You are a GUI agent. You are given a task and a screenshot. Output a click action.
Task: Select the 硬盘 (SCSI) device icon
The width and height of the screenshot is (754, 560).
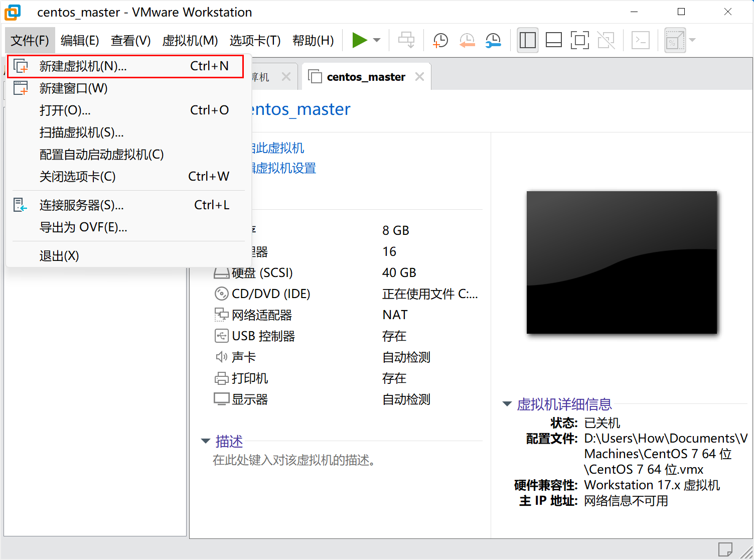point(221,273)
